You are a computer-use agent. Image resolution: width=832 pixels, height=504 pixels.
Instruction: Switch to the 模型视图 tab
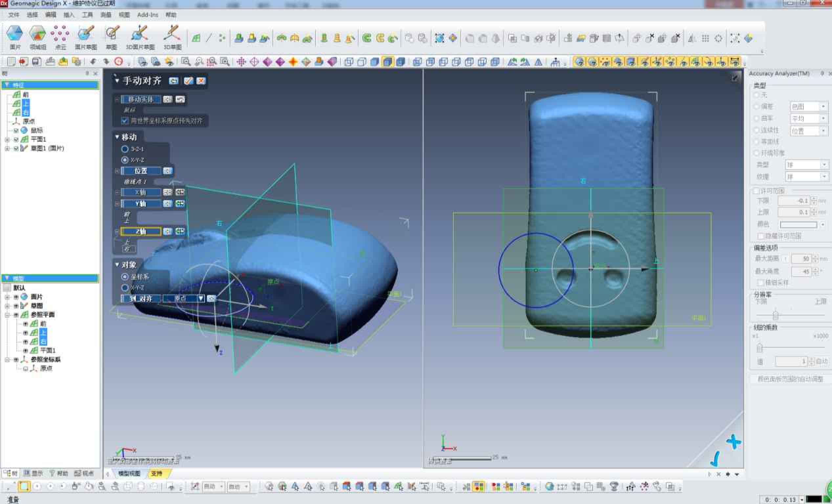point(129,473)
